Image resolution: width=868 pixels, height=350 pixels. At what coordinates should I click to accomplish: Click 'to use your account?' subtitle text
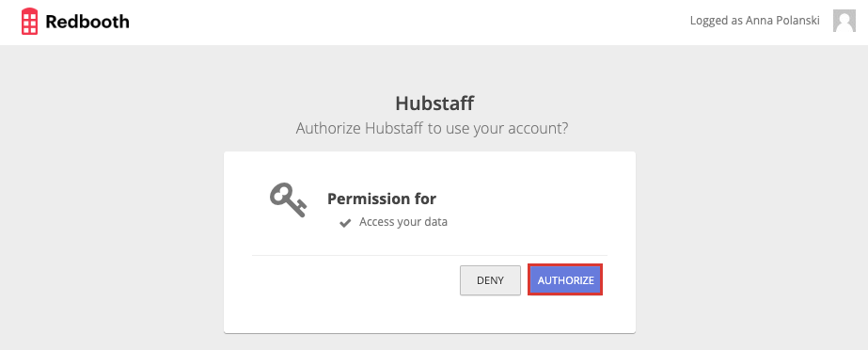click(x=498, y=129)
